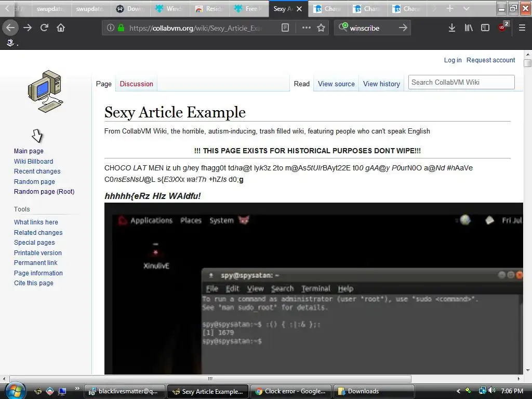Viewport: 532px width, 399px height.
Task: Open the Downloads taskbar window
Action: pyautogui.click(x=374, y=391)
